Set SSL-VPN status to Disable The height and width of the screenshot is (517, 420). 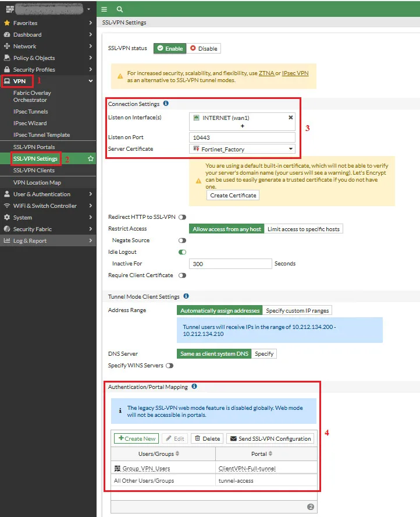[204, 48]
